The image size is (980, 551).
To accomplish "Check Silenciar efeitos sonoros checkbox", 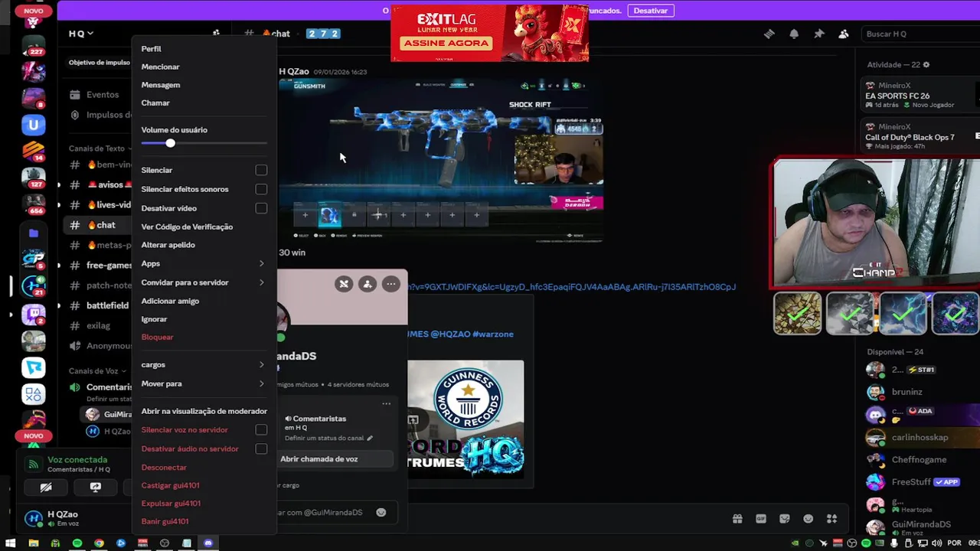I will [261, 189].
